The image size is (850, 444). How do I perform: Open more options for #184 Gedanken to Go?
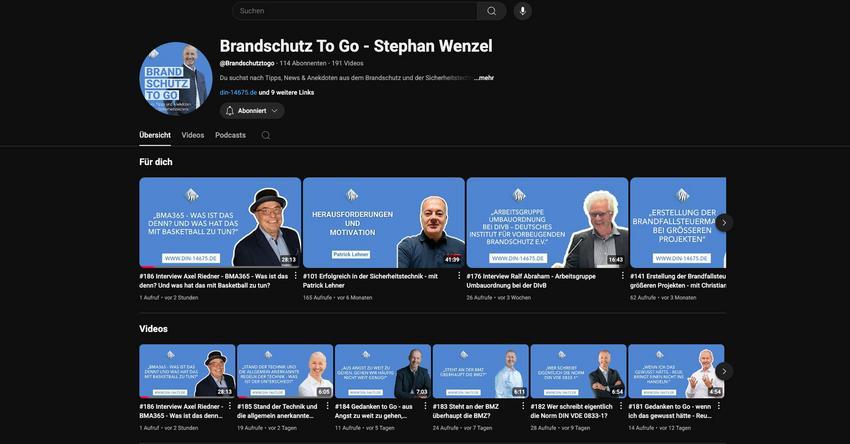pos(425,406)
